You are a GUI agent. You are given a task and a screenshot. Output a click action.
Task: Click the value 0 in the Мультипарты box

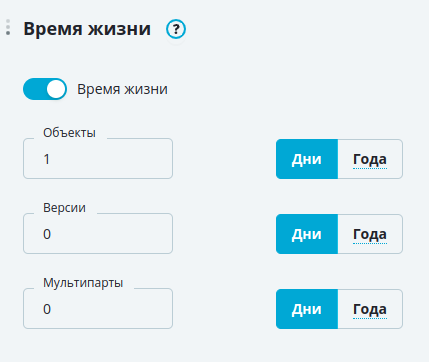[47, 309]
